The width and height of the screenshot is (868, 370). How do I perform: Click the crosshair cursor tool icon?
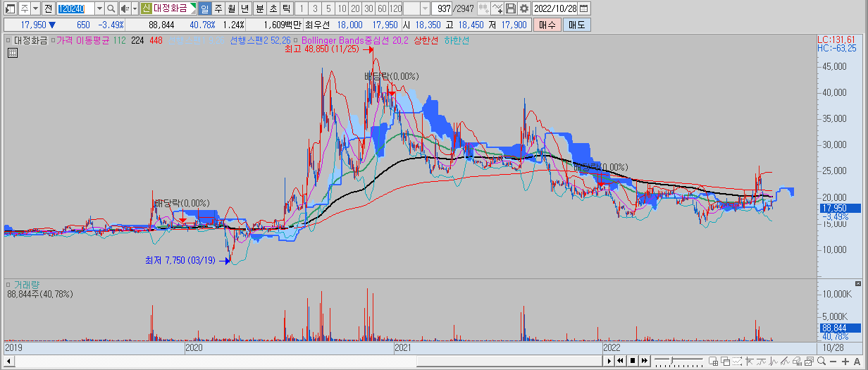[x=749, y=362]
